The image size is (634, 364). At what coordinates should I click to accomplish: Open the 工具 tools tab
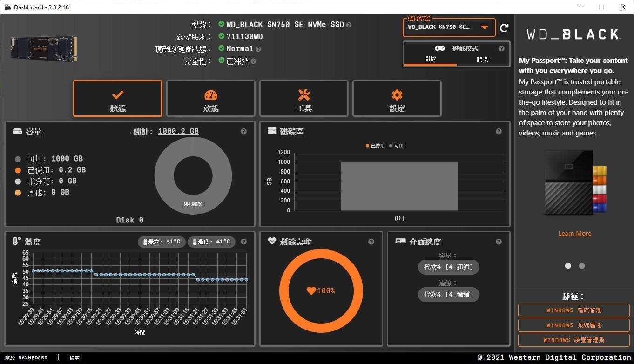pyautogui.click(x=304, y=99)
